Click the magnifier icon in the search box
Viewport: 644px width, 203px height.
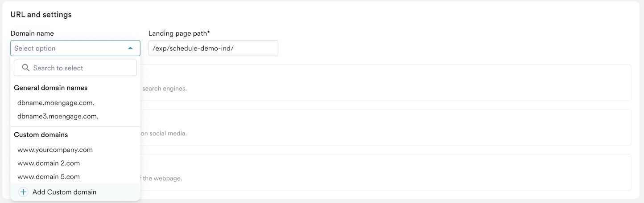click(x=26, y=68)
